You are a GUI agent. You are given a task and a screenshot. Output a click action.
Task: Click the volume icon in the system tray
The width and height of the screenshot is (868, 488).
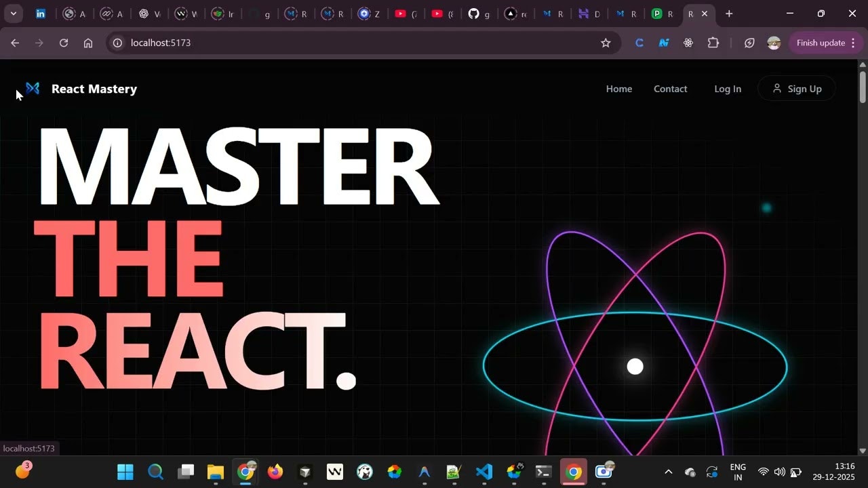coord(779,472)
